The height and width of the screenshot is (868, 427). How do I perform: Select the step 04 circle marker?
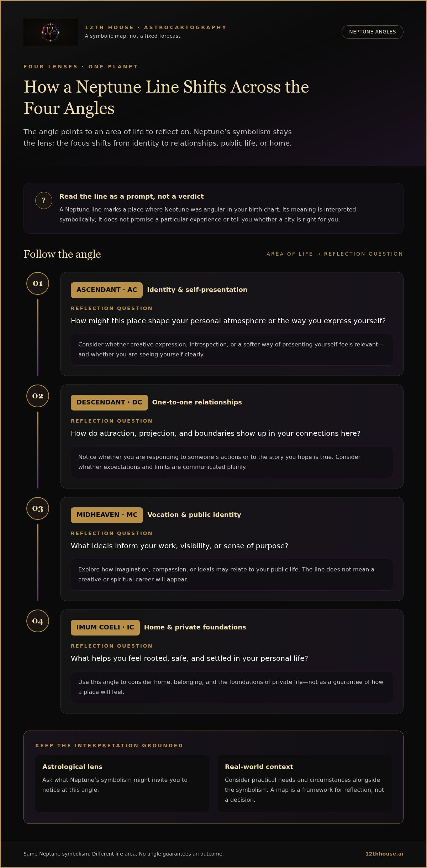coord(38,621)
